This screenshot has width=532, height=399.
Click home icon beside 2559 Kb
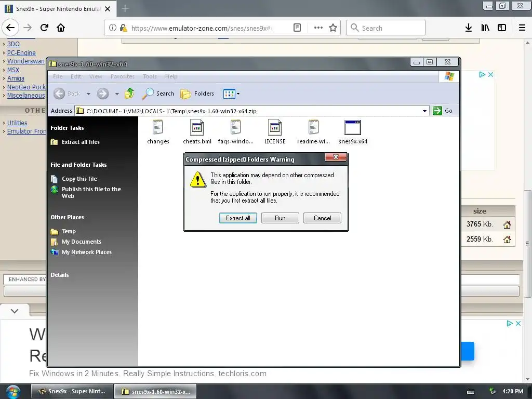click(x=507, y=240)
